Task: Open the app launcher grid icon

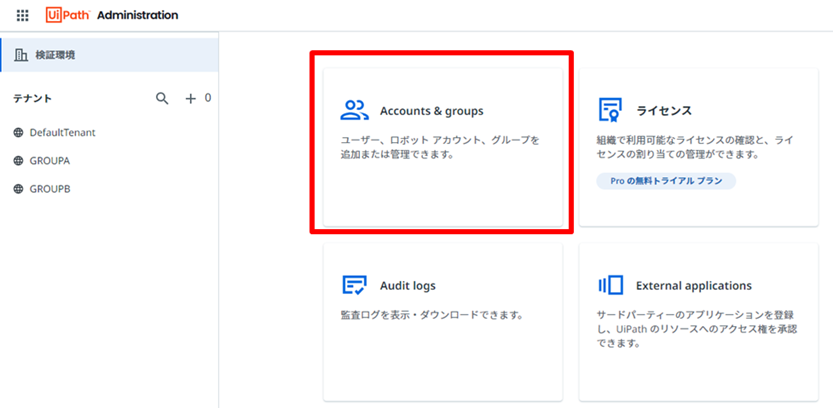Action: [x=22, y=15]
